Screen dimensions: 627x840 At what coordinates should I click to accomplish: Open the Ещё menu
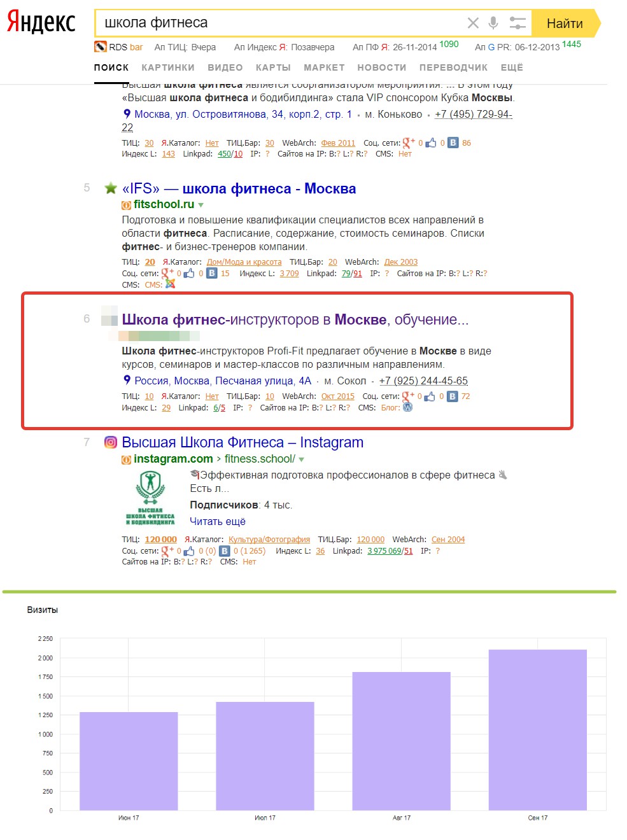click(512, 67)
